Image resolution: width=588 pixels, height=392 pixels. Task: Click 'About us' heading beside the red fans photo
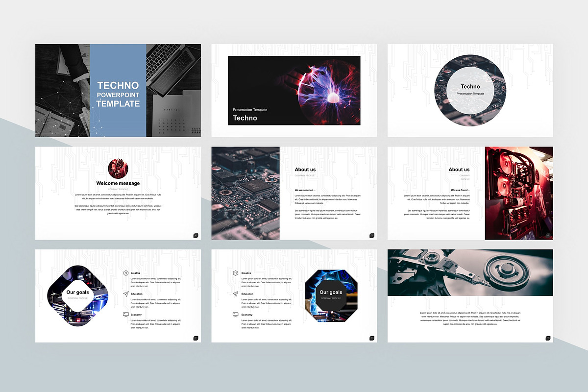[x=459, y=170]
